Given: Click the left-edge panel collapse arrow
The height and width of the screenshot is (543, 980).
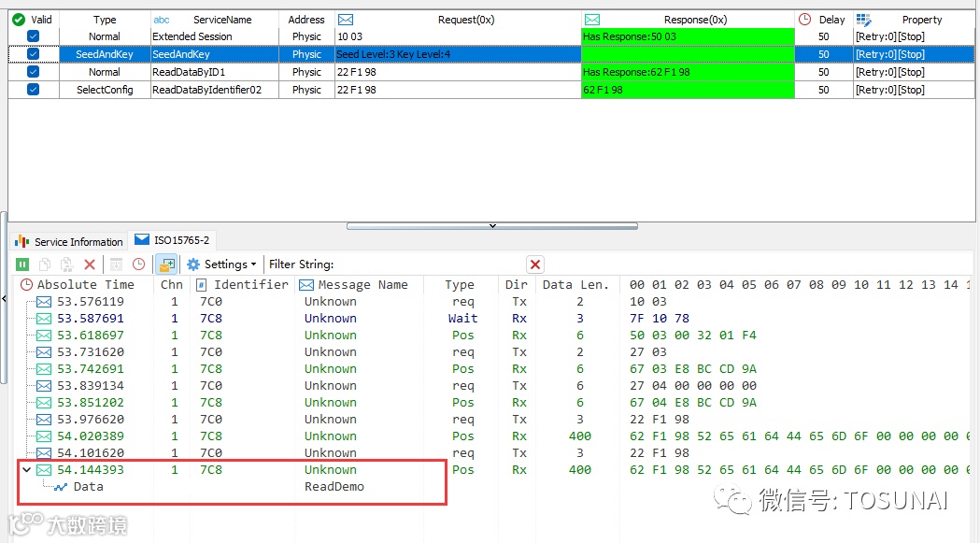Looking at the screenshot, I should 5,298.
